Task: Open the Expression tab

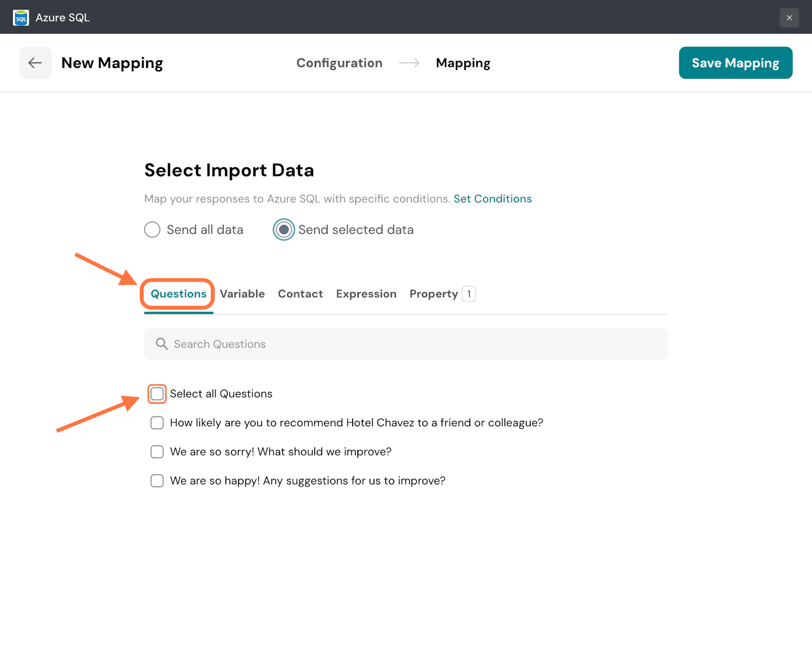Action: pos(366,294)
